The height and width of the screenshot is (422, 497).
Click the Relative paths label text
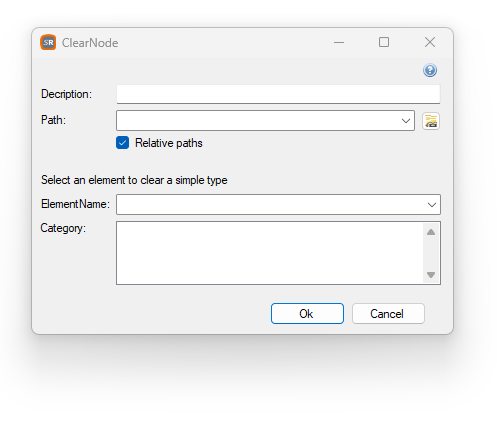[x=169, y=143]
